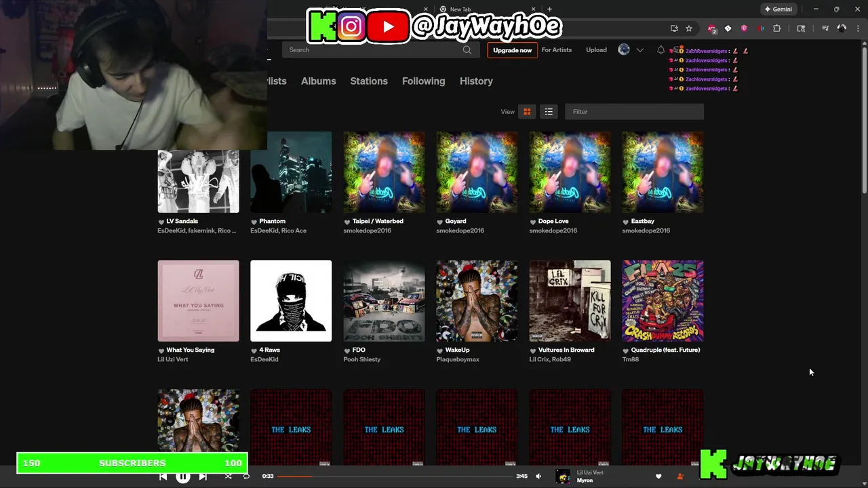Pause the current track
This screenshot has height=488, width=868.
click(x=183, y=476)
